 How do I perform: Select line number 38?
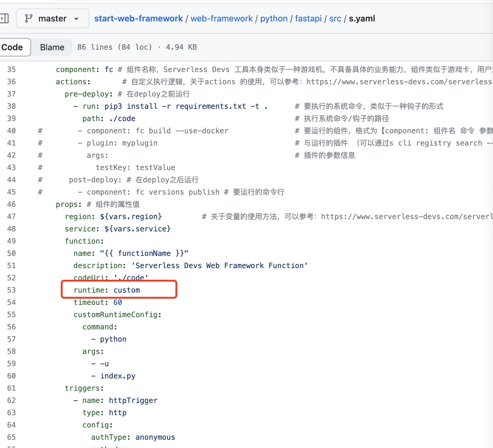[x=11, y=106]
